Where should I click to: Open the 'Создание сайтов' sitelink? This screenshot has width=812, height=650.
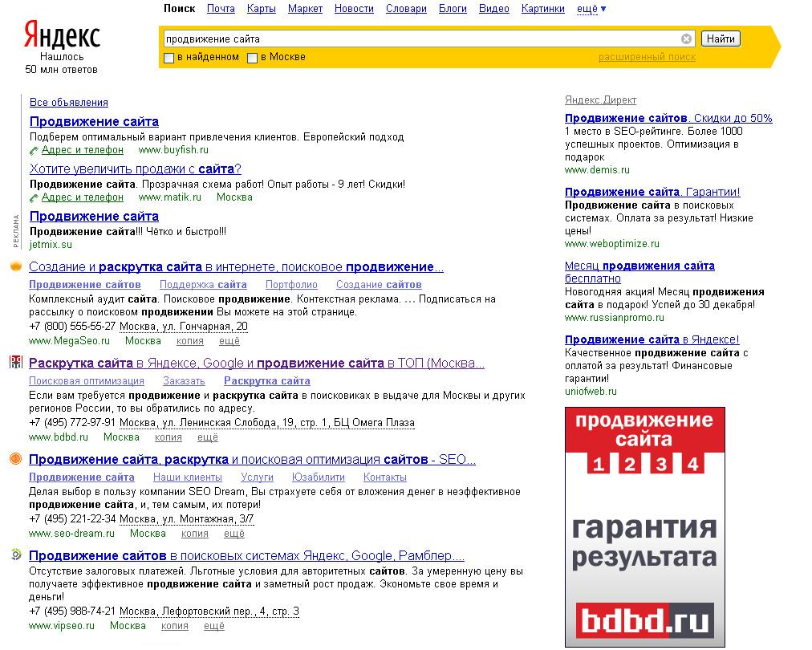[379, 284]
